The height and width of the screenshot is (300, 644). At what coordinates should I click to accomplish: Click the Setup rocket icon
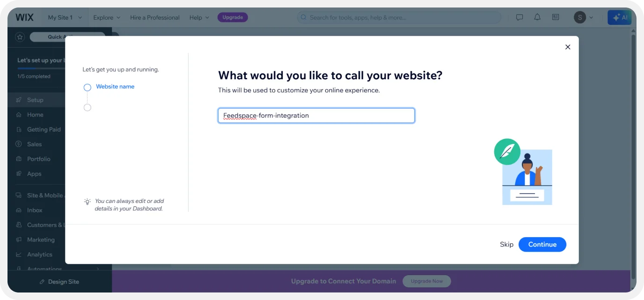tap(19, 100)
